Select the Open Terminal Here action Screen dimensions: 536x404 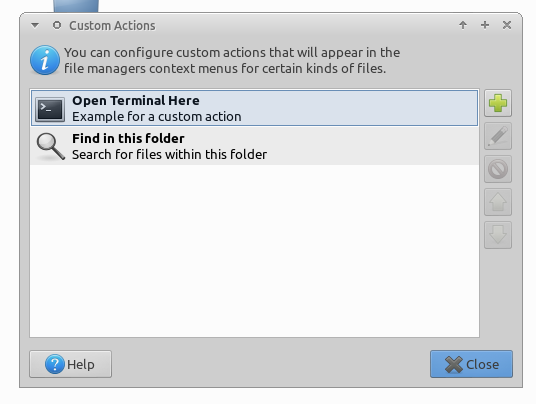click(x=254, y=108)
